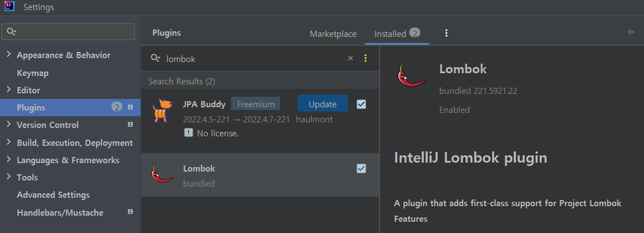
Task: Click the Lombok chili icon in results
Action: pos(161,174)
